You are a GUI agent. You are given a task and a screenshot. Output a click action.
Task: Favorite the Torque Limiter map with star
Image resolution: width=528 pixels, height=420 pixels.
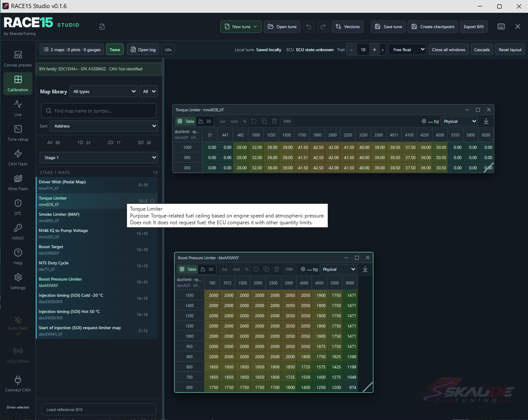pos(152,201)
